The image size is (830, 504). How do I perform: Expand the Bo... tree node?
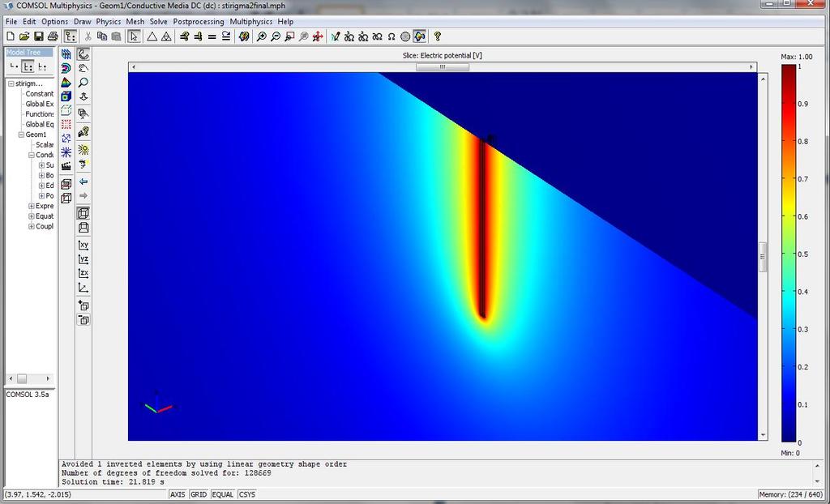coord(41,175)
